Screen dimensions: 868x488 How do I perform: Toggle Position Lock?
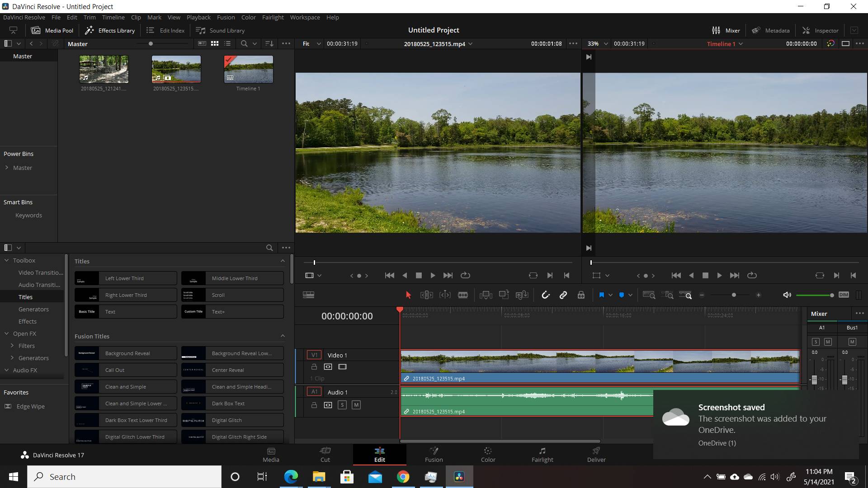[581, 295]
